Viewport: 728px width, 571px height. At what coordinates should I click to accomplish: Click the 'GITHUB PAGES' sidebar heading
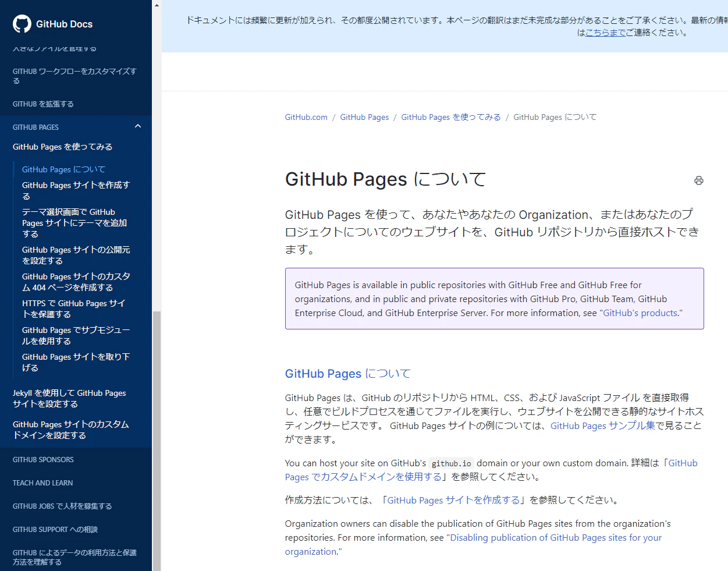[35, 127]
